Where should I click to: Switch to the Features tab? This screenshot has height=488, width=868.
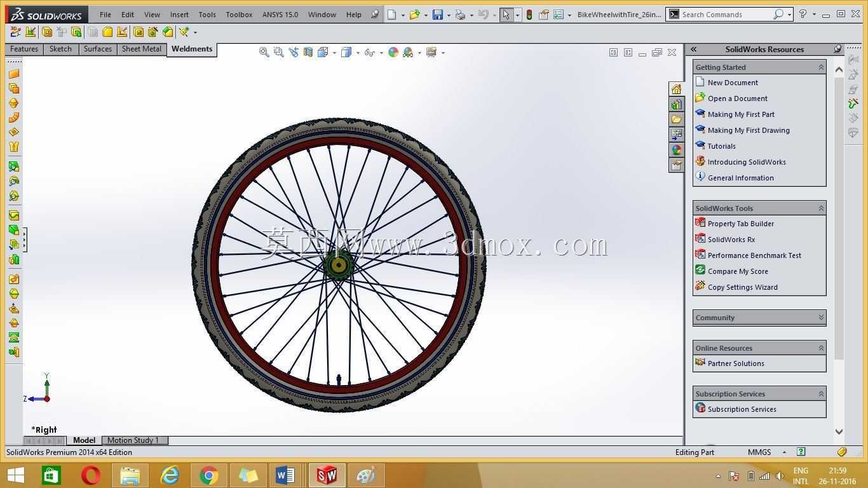[x=24, y=49]
